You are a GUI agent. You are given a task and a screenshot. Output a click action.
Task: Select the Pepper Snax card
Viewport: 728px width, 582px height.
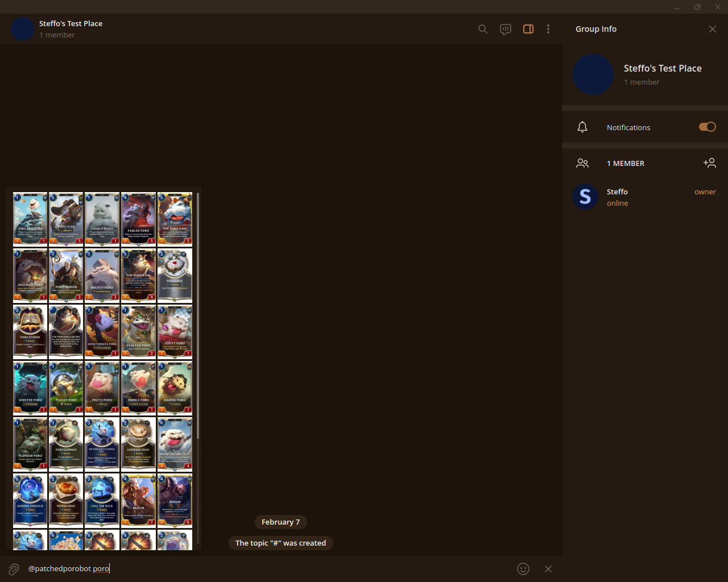pyautogui.click(x=66, y=500)
